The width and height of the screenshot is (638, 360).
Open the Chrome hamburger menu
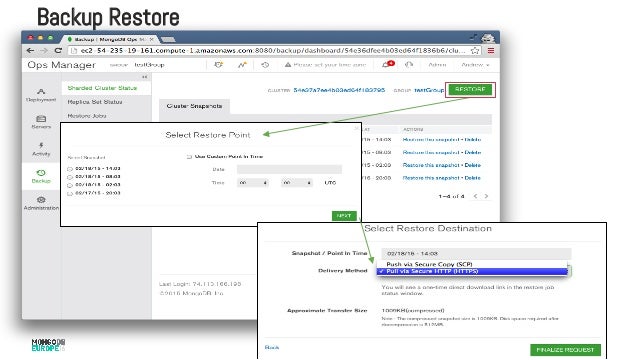(x=491, y=50)
